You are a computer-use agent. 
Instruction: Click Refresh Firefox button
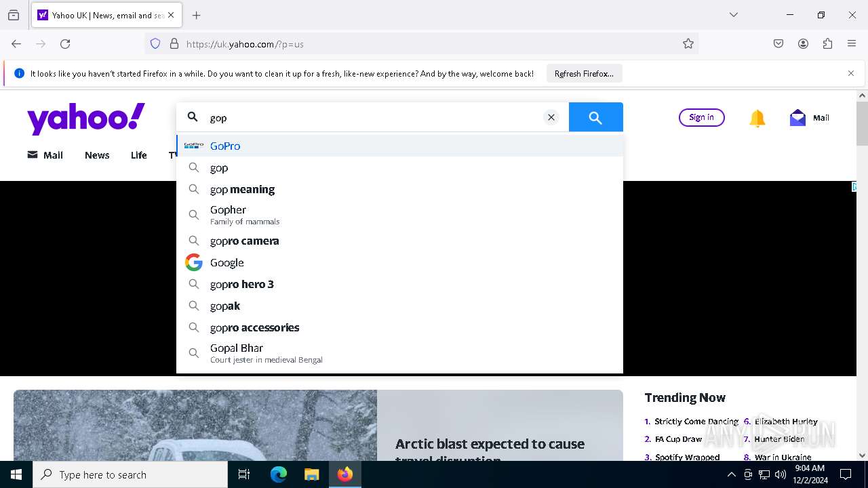(x=584, y=73)
